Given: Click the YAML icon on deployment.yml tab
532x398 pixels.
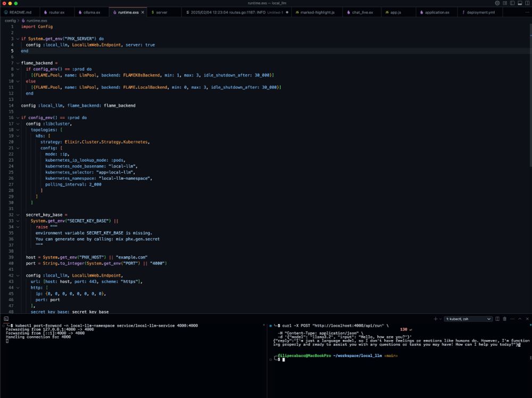Looking at the screenshot, I should (x=463, y=12).
